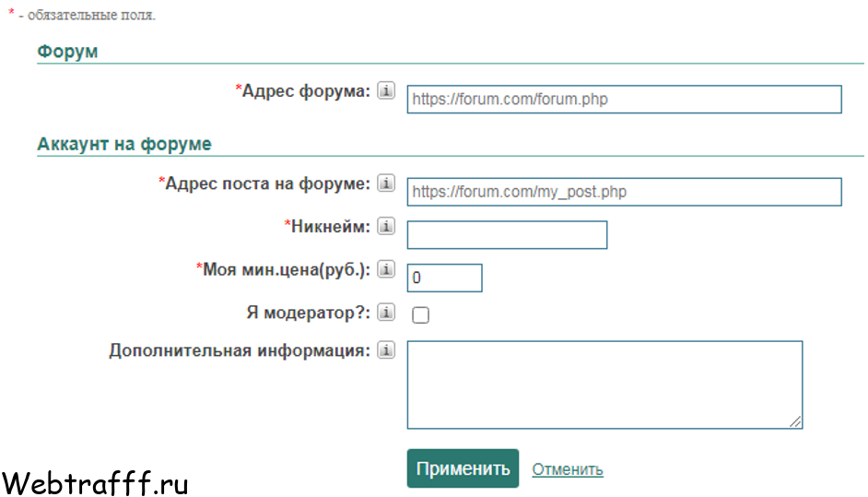This screenshot has width=868, height=497.
Task: Click the Адрес форума label text
Action: coord(303,91)
